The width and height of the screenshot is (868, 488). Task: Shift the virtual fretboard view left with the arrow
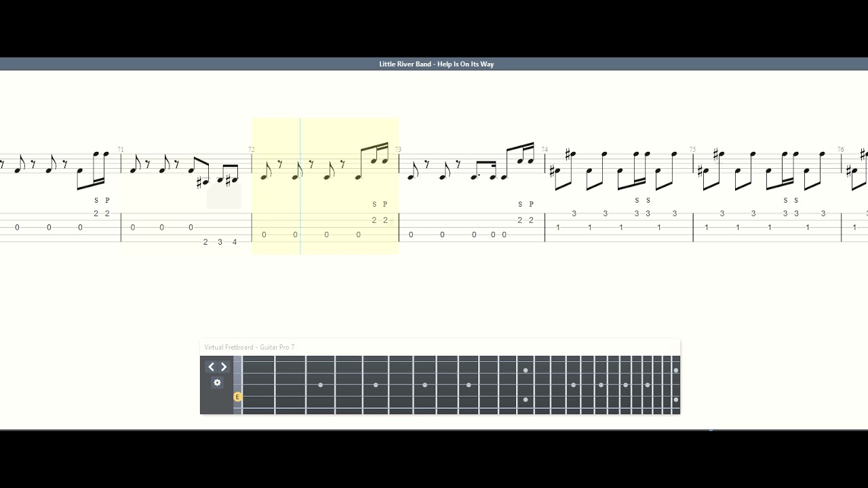211,367
